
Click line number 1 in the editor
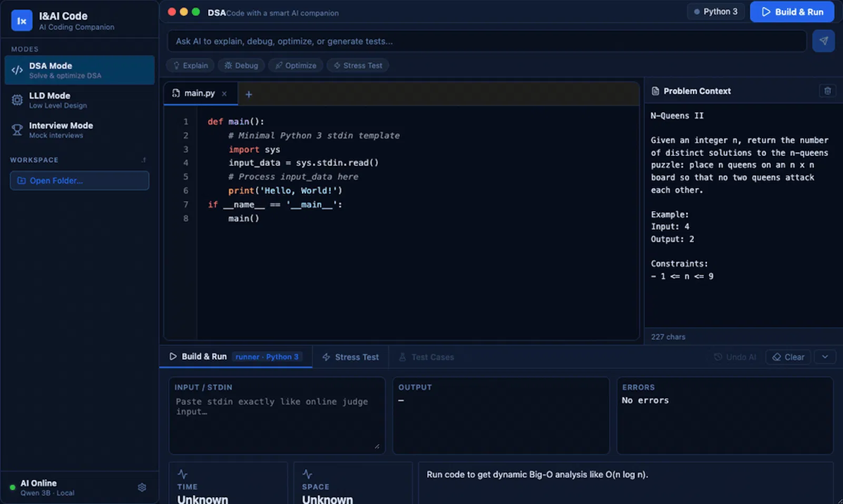pyautogui.click(x=185, y=122)
